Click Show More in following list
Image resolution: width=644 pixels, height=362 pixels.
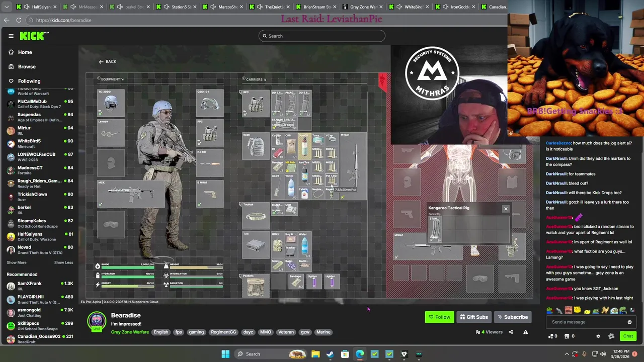click(x=17, y=262)
